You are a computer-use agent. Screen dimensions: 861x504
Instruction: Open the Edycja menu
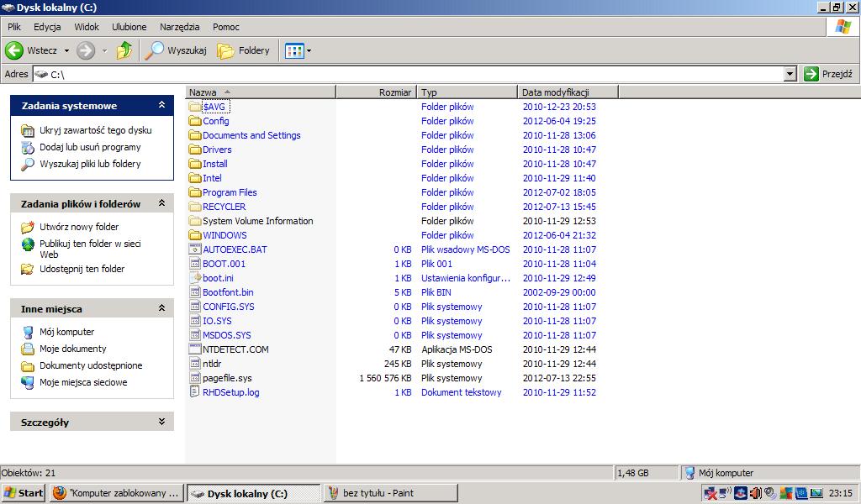[x=47, y=27]
